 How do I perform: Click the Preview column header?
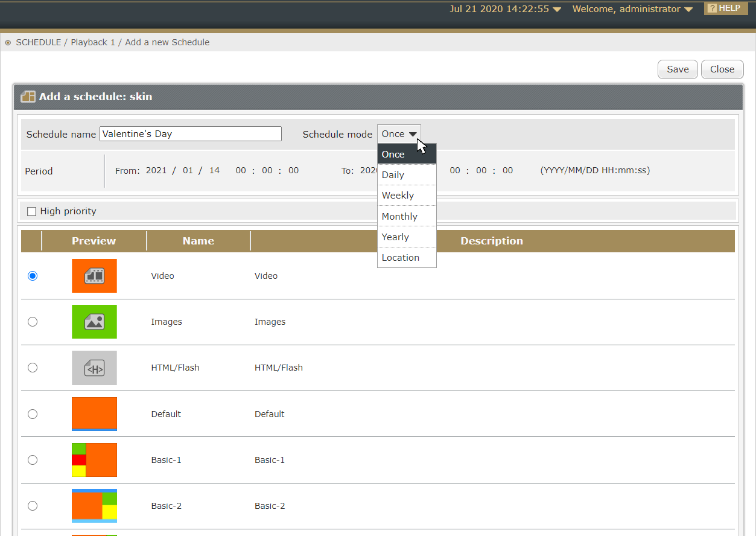pyautogui.click(x=94, y=241)
